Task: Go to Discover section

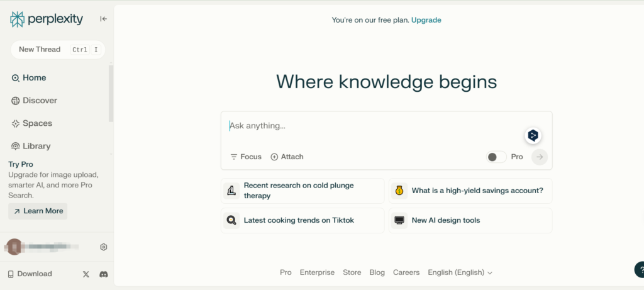Action: click(x=34, y=101)
